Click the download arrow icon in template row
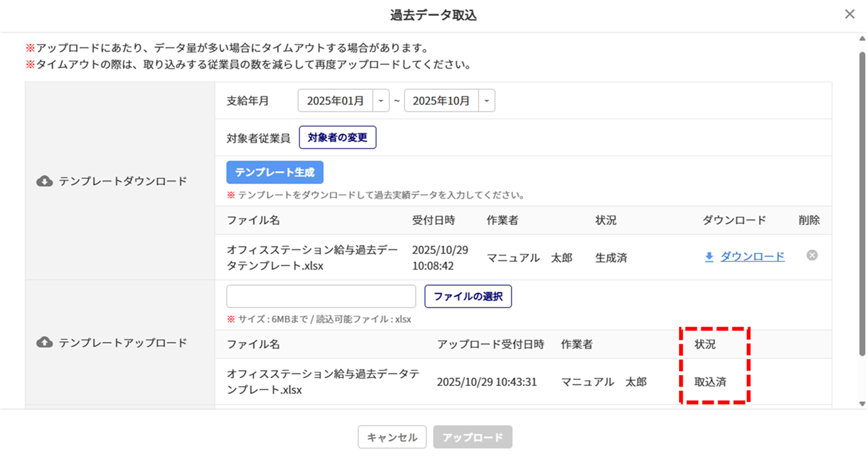 click(x=709, y=257)
